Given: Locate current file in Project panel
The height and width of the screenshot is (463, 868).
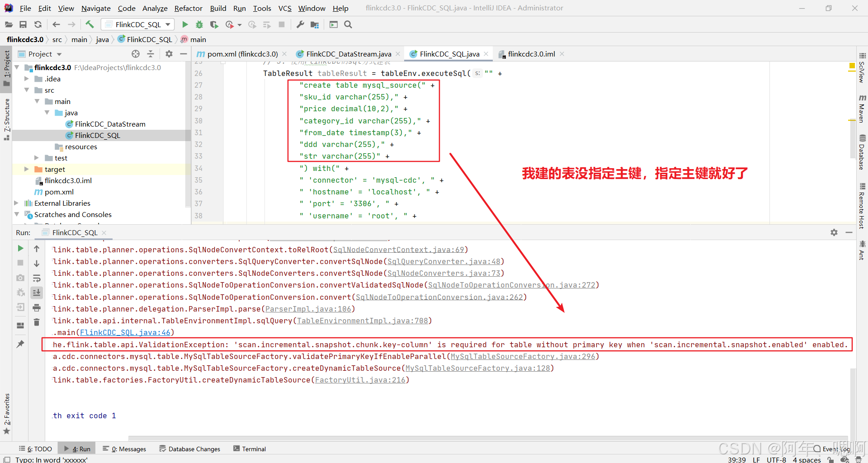Looking at the screenshot, I should (136, 54).
